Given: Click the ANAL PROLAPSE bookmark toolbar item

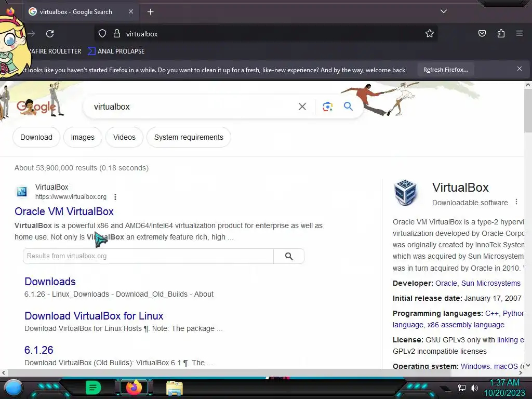Looking at the screenshot, I should point(116,51).
